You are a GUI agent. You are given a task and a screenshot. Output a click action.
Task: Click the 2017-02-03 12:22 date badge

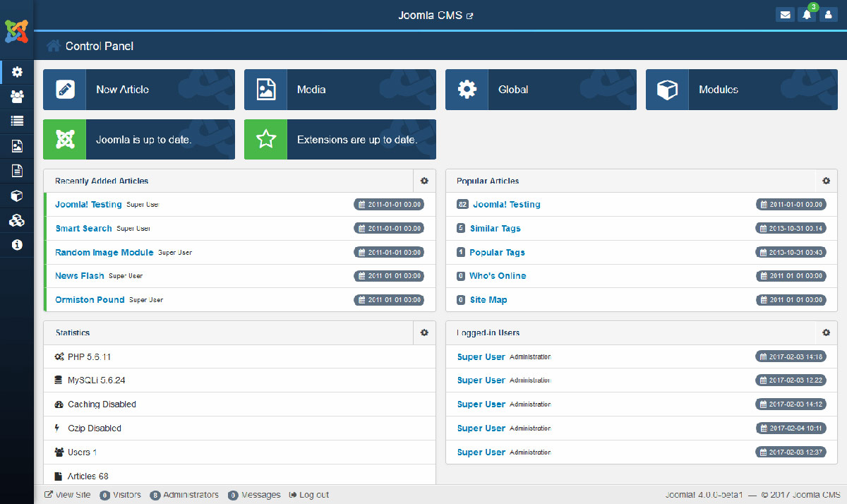click(x=791, y=380)
